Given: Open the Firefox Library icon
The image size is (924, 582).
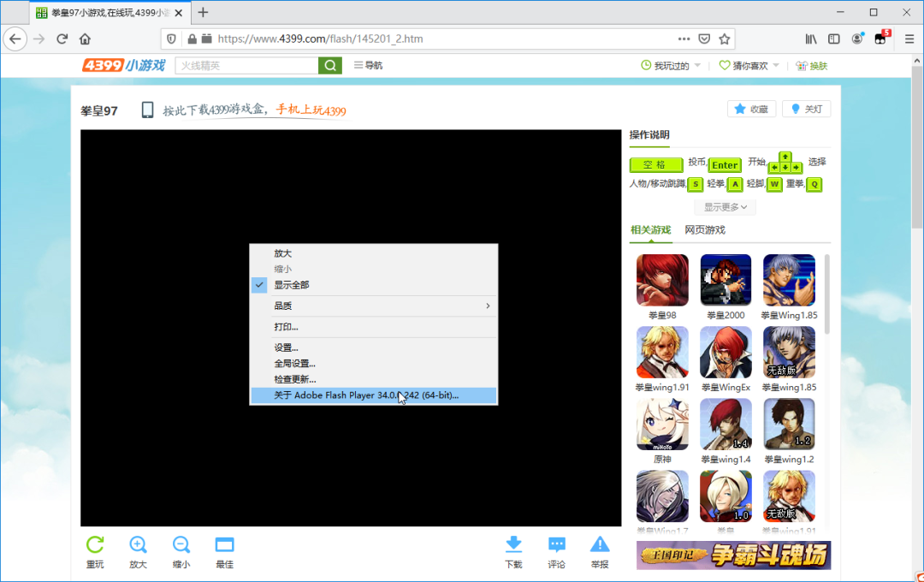Looking at the screenshot, I should (811, 39).
